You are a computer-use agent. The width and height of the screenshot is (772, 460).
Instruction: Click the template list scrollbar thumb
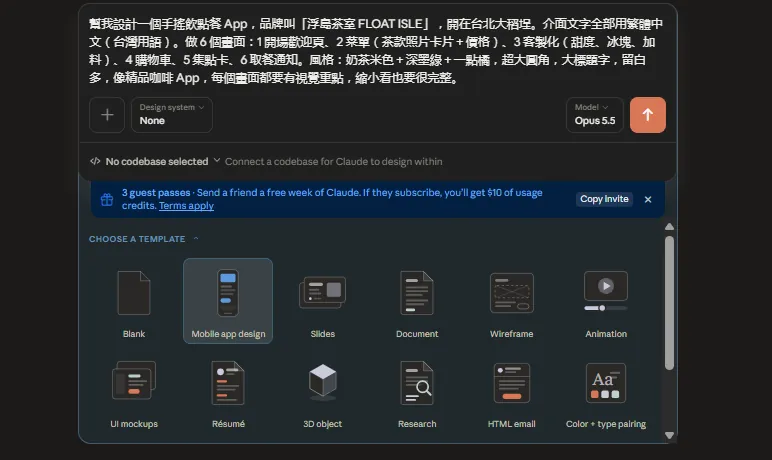[x=669, y=302]
